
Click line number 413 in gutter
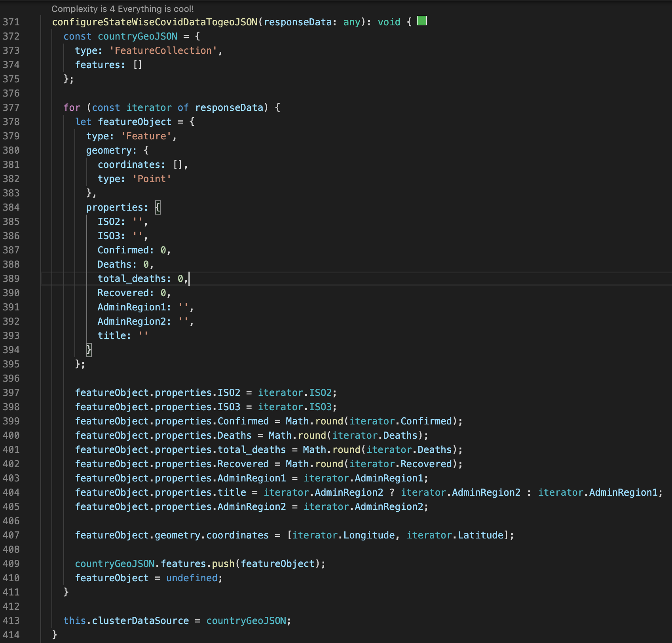coord(11,621)
